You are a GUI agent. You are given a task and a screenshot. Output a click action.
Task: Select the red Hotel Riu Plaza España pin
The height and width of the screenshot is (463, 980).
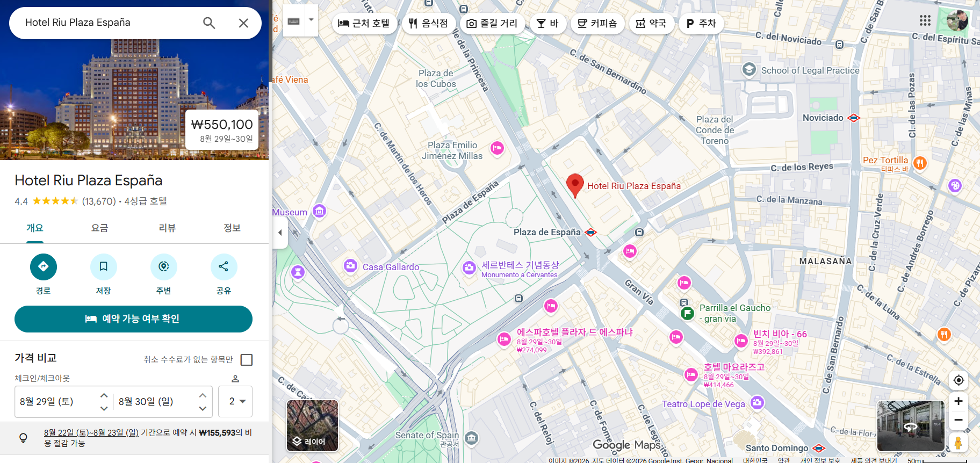click(575, 186)
